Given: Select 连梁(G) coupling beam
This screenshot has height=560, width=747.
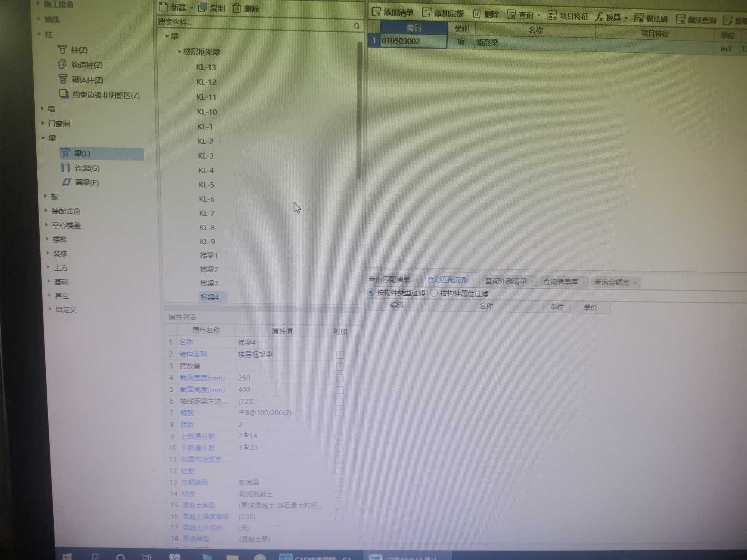Looking at the screenshot, I should [81, 168].
